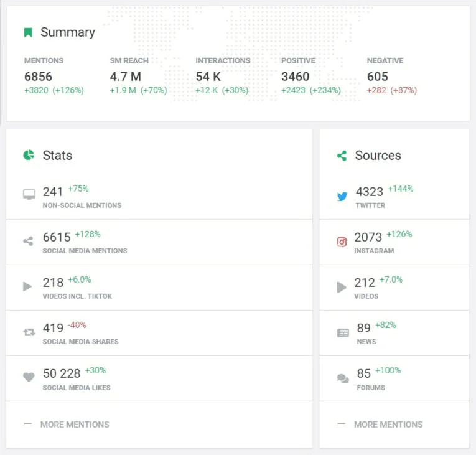The height and width of the screenshot is (455, 476).
Task: Open the 6856 Mentions summary figure
Action: point(38,77)
